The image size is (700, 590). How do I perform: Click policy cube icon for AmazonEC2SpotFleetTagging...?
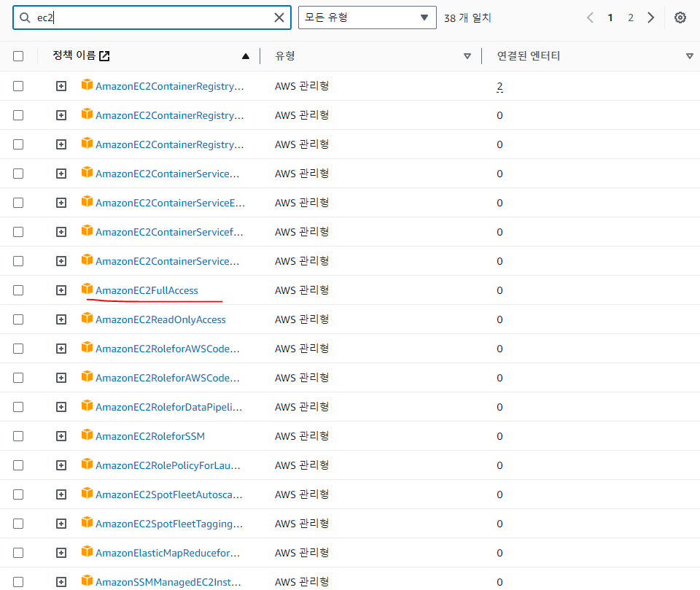pos(87,522)
